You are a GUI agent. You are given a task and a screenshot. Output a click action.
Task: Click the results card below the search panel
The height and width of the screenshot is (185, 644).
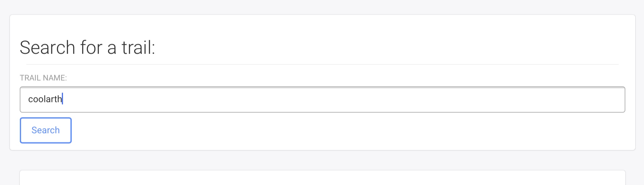pyautogui.click(x=322, y=178)
